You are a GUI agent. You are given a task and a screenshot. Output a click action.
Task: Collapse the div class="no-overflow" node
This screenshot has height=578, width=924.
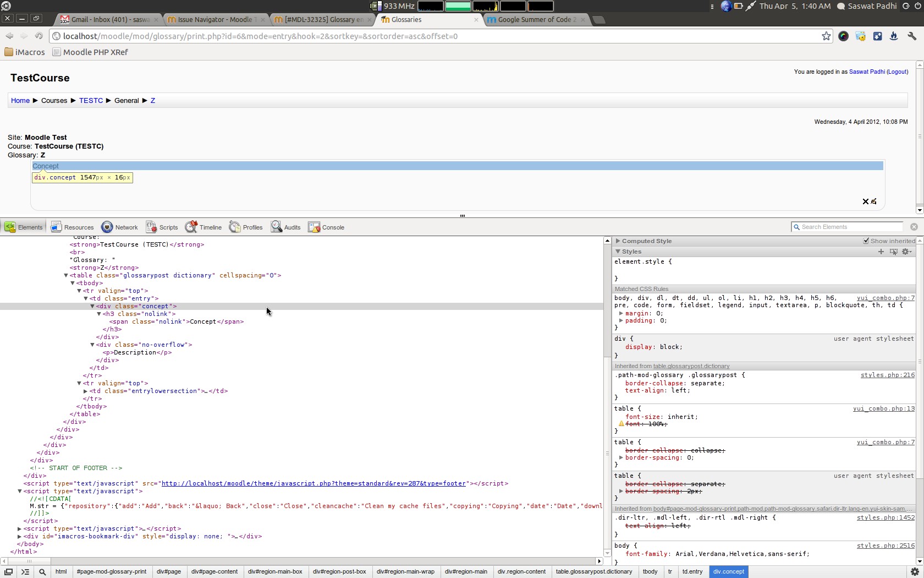pyautogui.click(x=92, y=345)
